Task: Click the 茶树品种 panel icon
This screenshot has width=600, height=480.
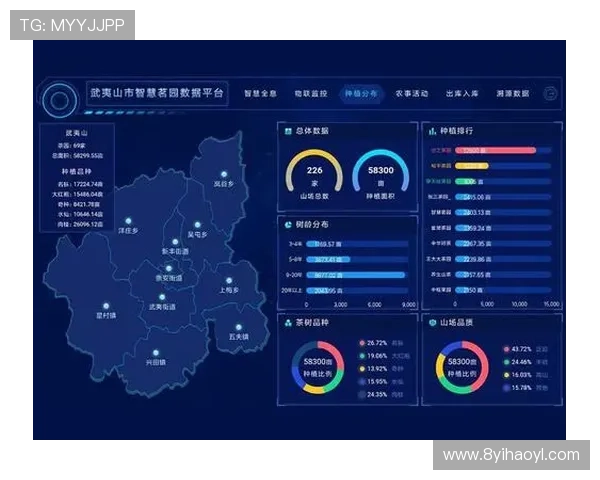Action: click(288, 323)
